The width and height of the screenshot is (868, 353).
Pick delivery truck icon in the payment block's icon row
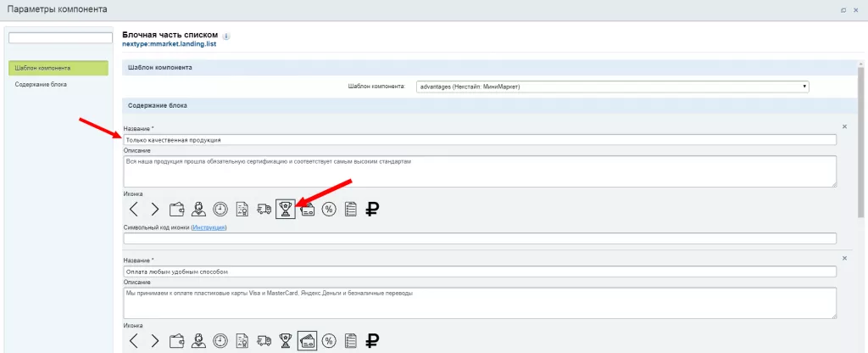pos(264,340)
